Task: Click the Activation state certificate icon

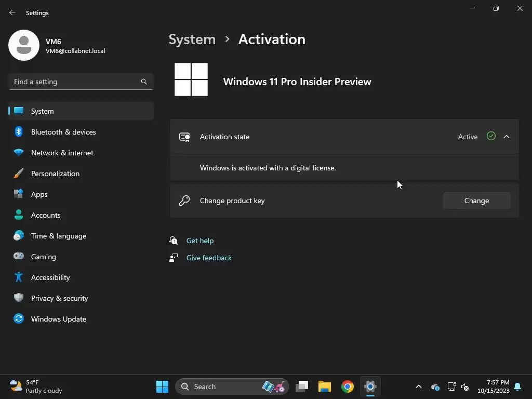Action: click(x=184, y=137)
